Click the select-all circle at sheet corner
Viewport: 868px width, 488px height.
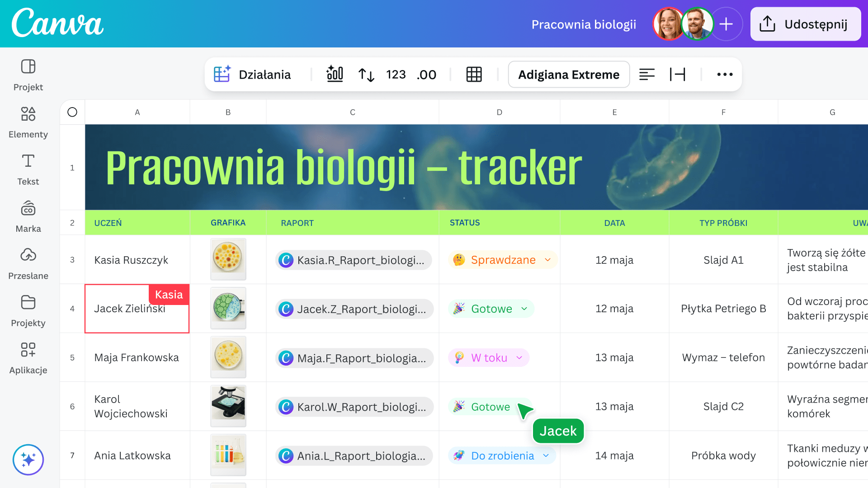coord(72,112)
